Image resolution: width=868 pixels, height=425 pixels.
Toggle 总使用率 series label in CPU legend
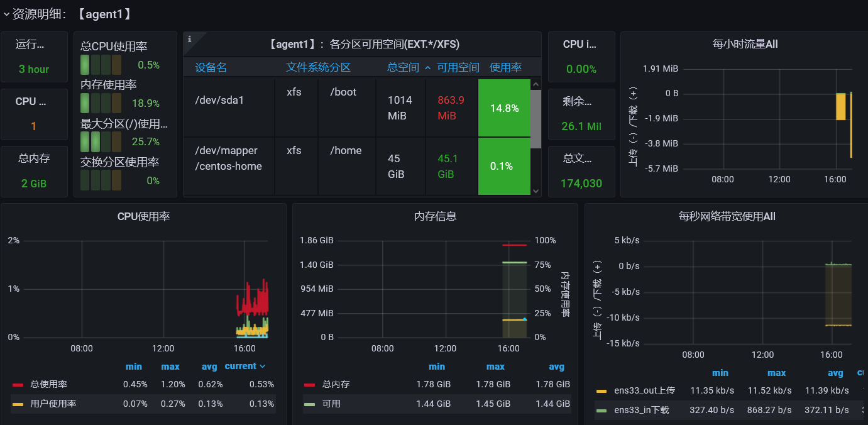pos(49,385)
